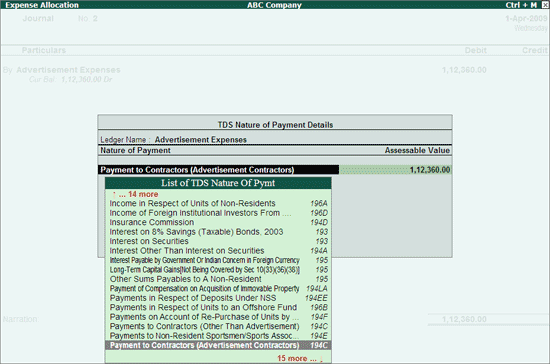The image size is (550, 364).
Task: Click the List of TDS Nature Of Pymt header
Action: coord(218,183)
